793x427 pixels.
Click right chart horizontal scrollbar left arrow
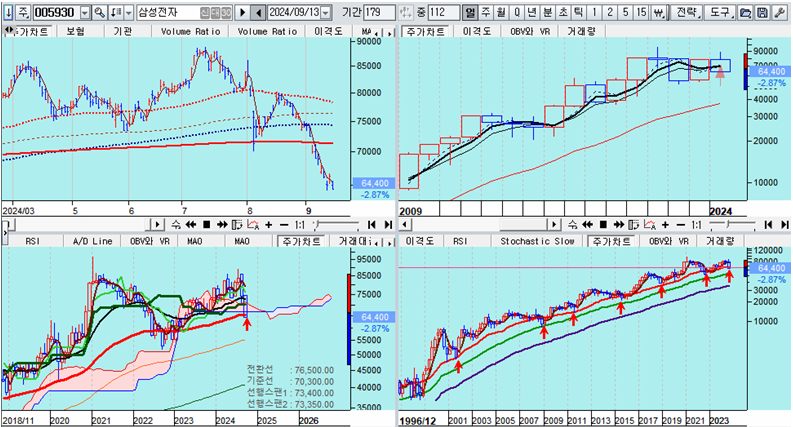tap(405, 225)
